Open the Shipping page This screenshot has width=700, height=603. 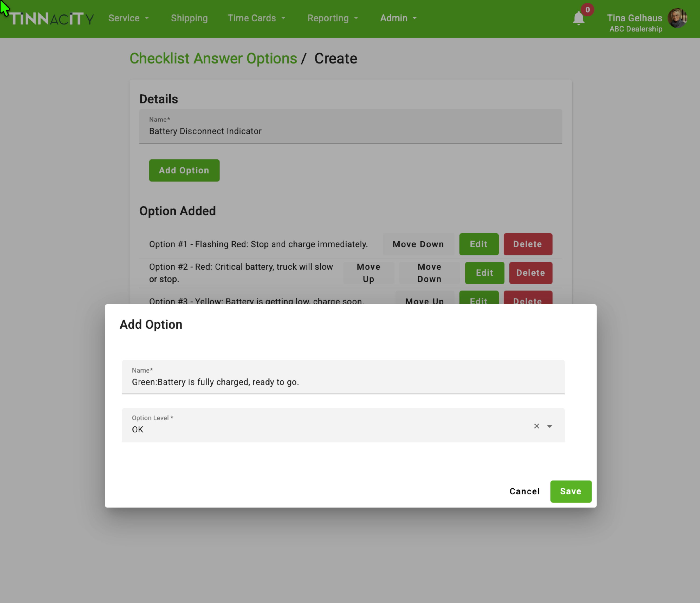189,18
